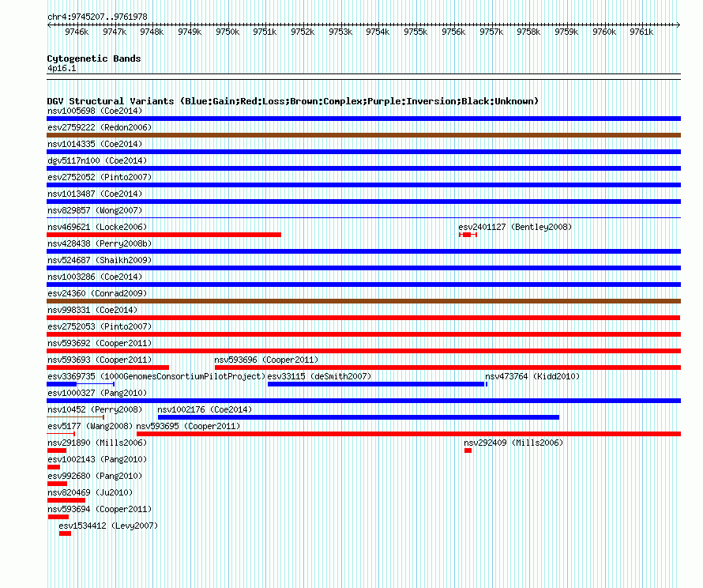Click the 9752k ruler tick
Image resolution: width=703 pixels, height=588 pixels.
303,32
